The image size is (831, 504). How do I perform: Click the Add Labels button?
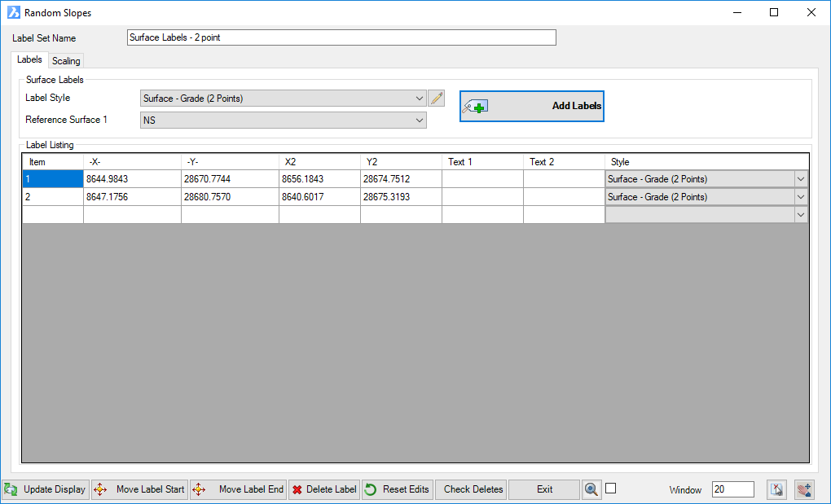click(x=532, y=106)
